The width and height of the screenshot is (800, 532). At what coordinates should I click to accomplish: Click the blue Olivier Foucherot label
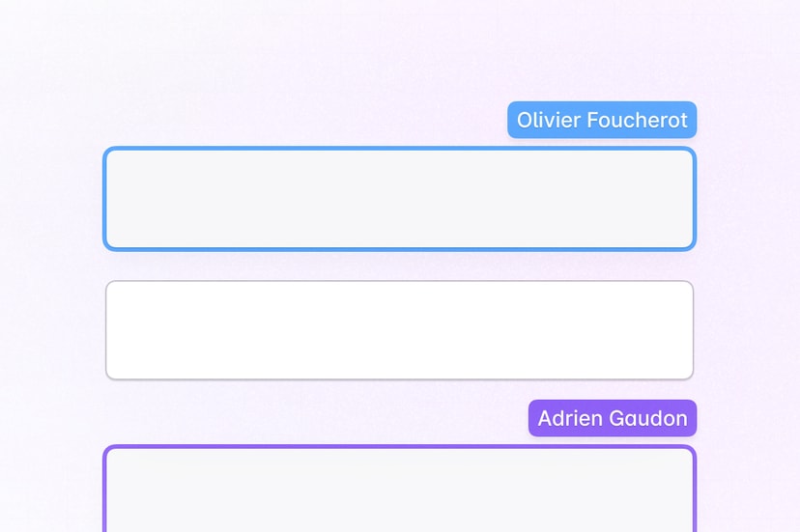[x=602, y=120]
